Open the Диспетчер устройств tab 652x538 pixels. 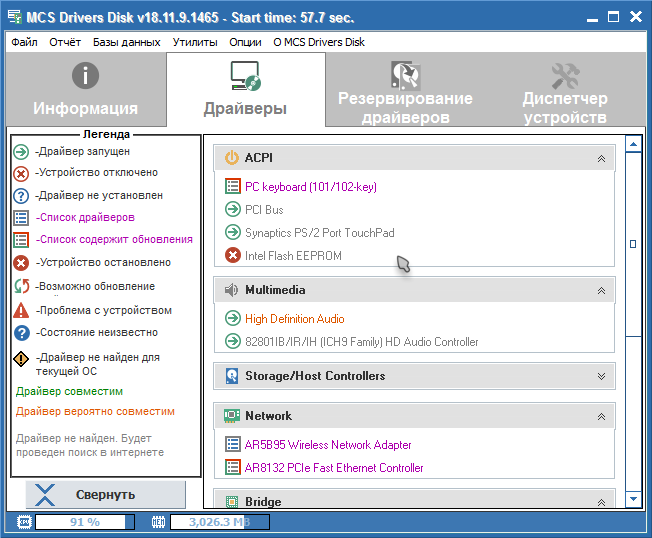click(x=565, y=89)
